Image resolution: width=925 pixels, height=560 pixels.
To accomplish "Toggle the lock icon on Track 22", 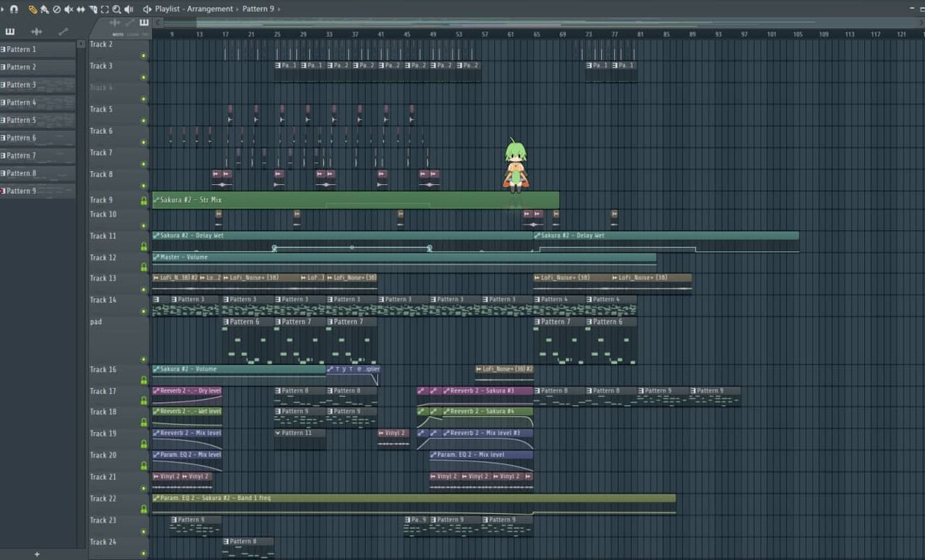I will coord(143,509).
